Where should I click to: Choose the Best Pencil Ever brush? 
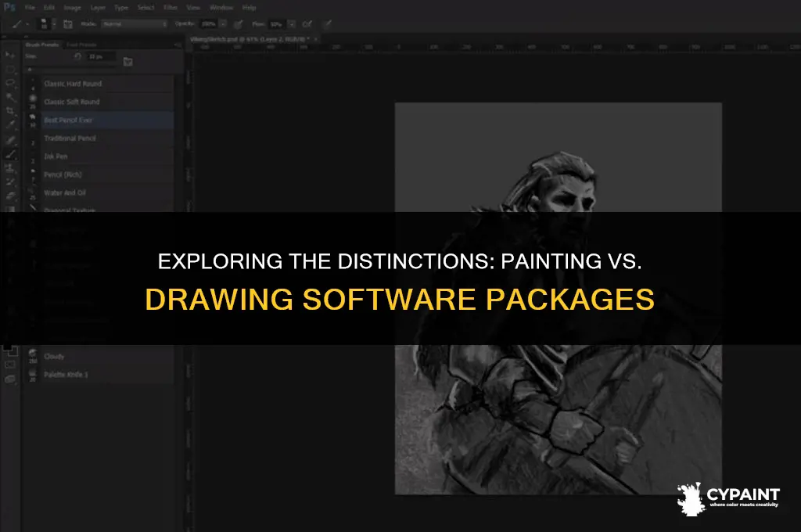point(100,120)
